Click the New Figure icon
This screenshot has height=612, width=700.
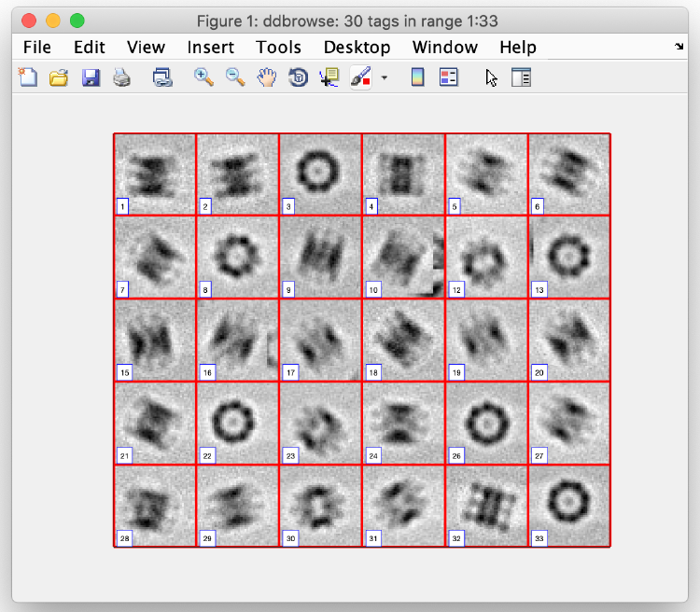(28, 77)
